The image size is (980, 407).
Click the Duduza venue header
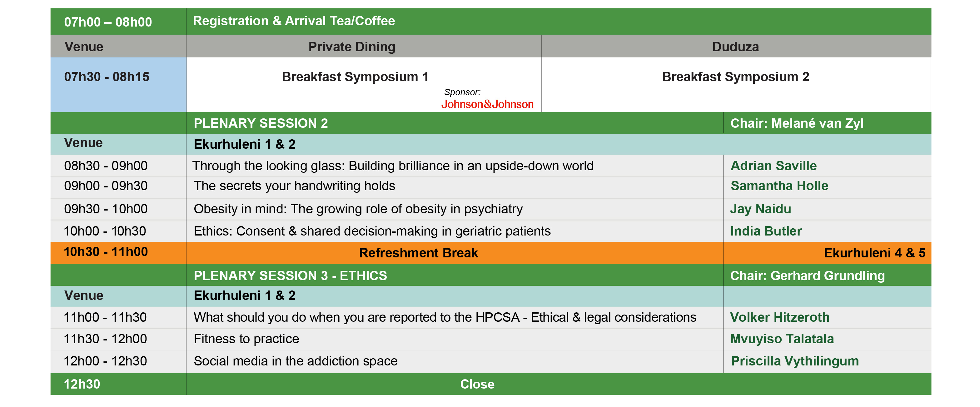[736, 47]
